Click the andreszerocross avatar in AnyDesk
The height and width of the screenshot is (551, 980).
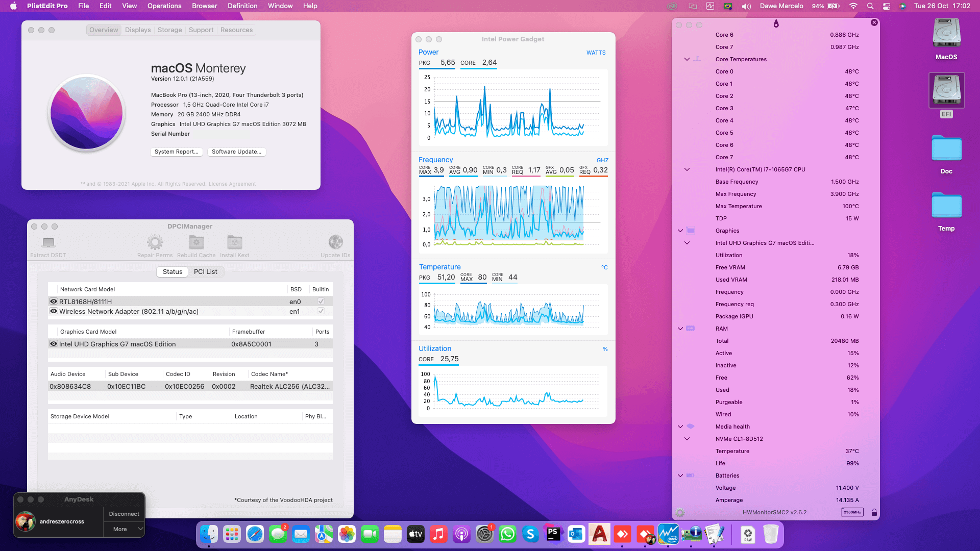tap(25, 521)
